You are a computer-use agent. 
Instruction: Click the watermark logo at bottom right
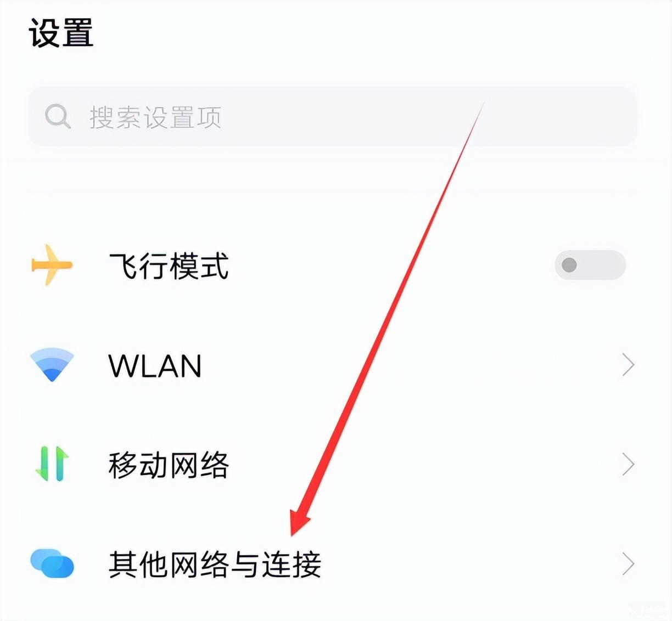click(648, 607)
